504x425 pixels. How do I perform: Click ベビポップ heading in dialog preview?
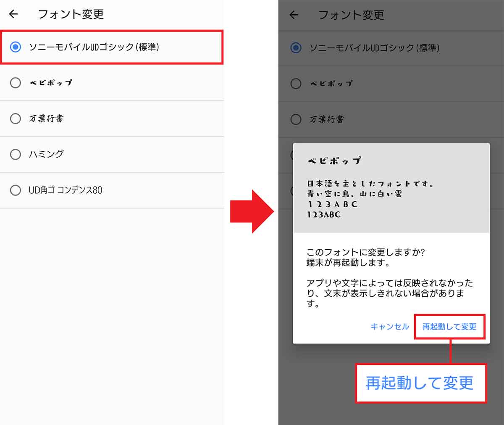pos(334,161)
